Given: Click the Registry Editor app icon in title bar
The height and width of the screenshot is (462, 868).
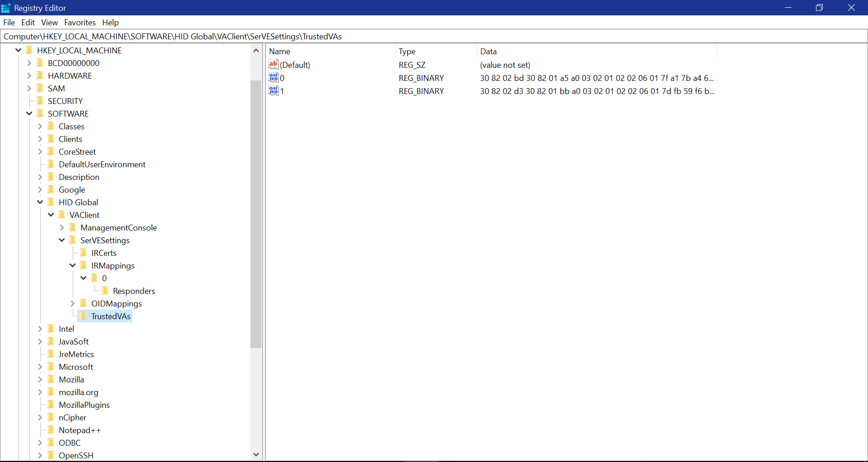Looking at the screenshot, I should 6,8.
